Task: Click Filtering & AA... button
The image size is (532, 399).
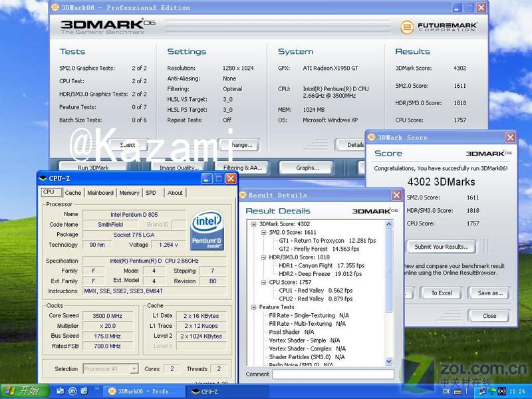Action: pyautogui.click(x=243, y=168)
